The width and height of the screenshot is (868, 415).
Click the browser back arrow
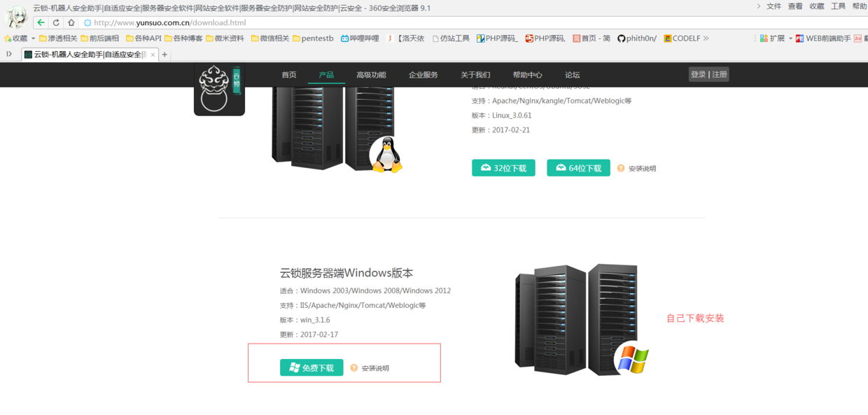coord(41,22)
